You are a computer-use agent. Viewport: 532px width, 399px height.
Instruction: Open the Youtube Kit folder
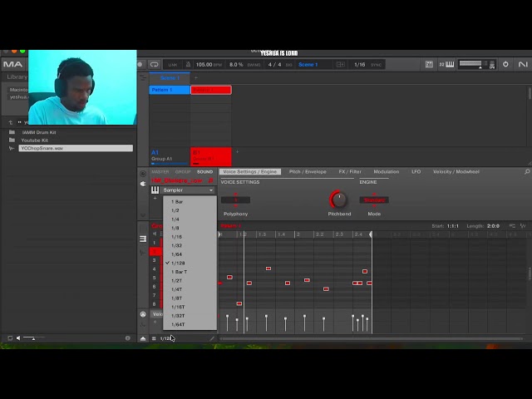[x=35, y=140]
